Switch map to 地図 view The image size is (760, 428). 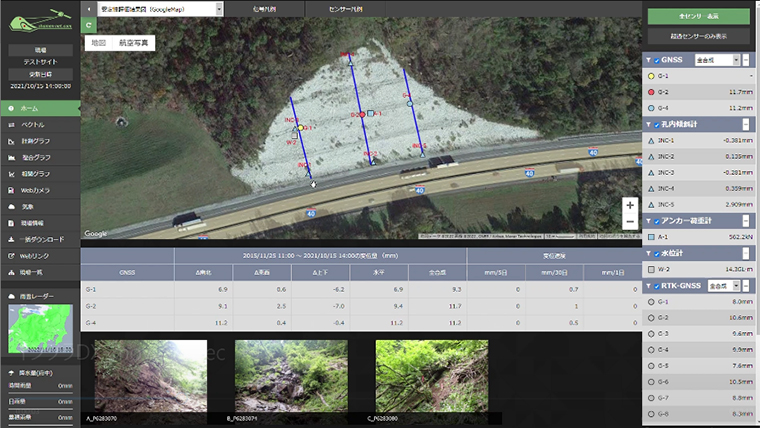pyautogui.click(x=99, y=43)
